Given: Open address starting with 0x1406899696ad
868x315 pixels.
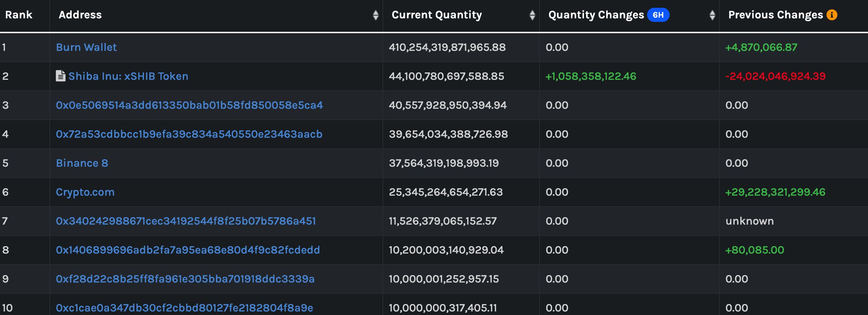Looking at the screenshot, I should point(188,250).
